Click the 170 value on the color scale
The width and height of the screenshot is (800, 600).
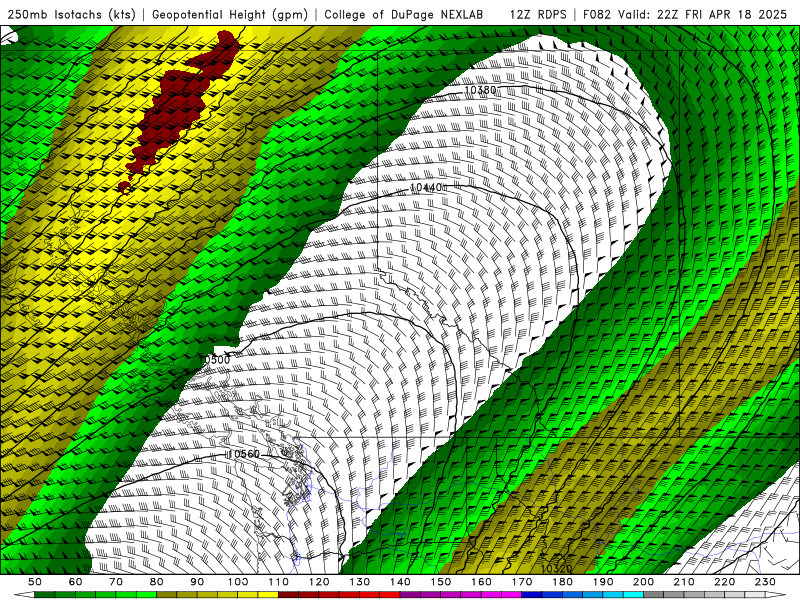pos(521,582)
